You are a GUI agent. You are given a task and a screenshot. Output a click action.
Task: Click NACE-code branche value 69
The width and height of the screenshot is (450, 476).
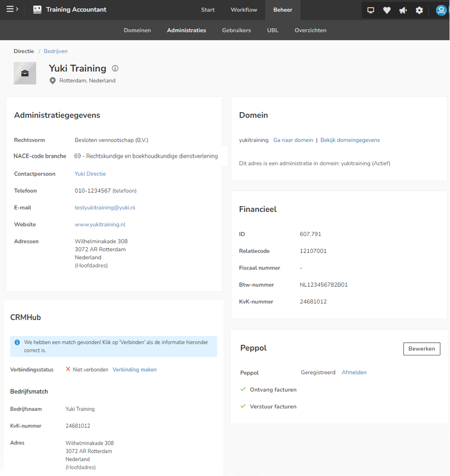[146, 156]
